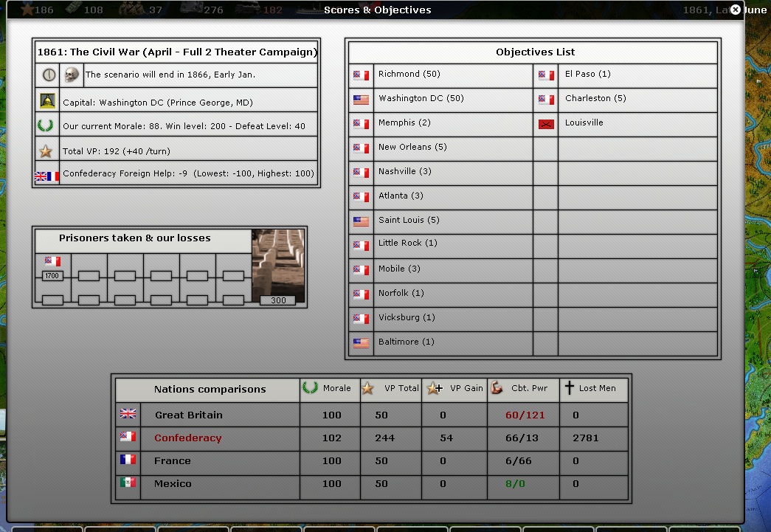Screen dimensions: 771x532
Task: Click the US flag next to Saint Louis
Action: [x=361, y=221]
